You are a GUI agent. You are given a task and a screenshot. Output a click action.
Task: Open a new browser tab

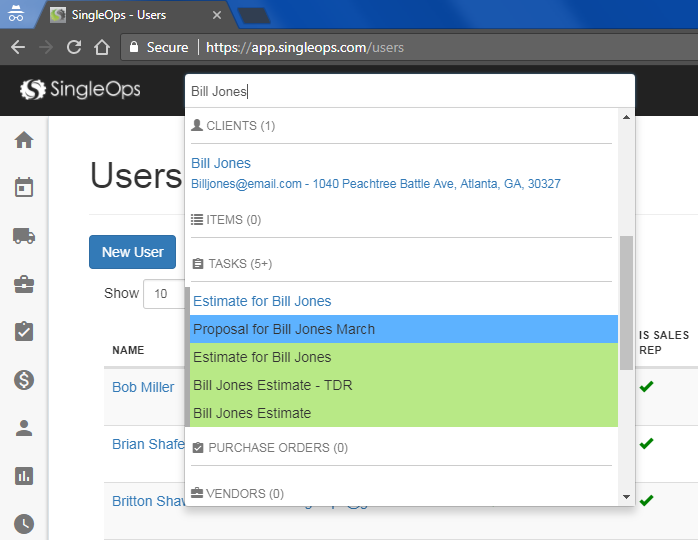click(x=254, y=15)
